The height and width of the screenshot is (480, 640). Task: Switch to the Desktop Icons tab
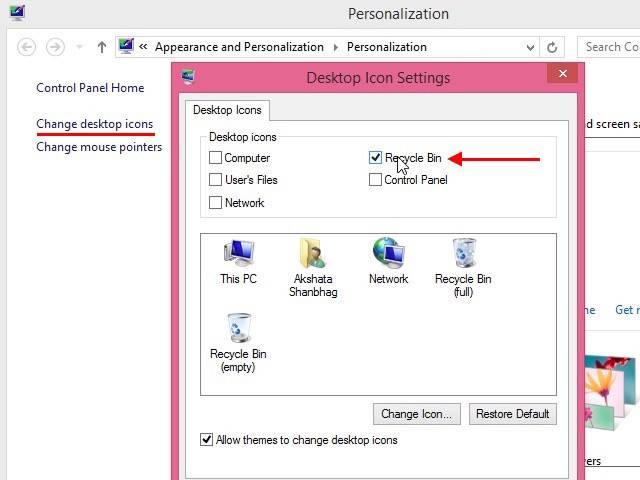point(227,110)
